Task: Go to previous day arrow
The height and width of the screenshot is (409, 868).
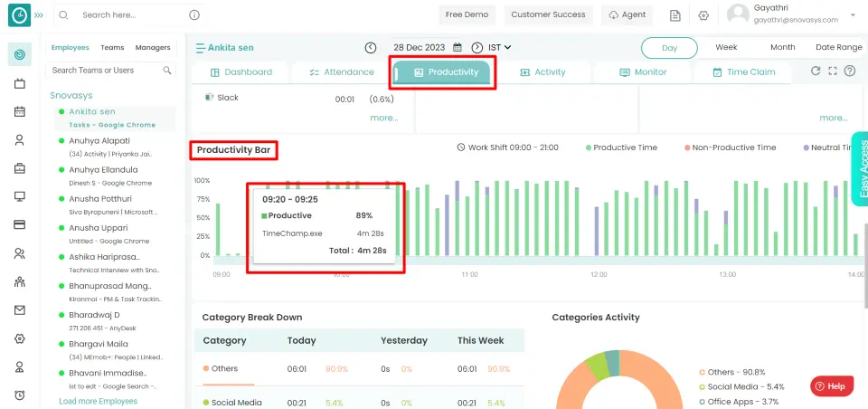Action: 371,48
